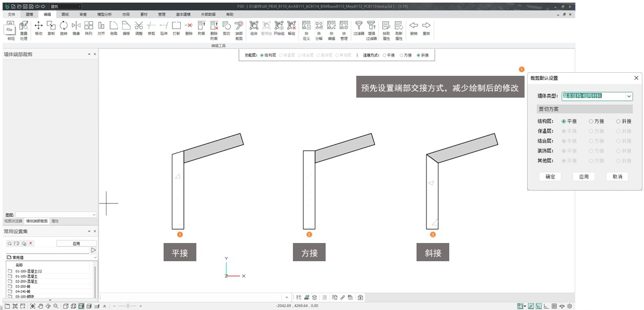Click 应用 button in 常用设置集 panel
644x310 pixels.
point(76,243)
